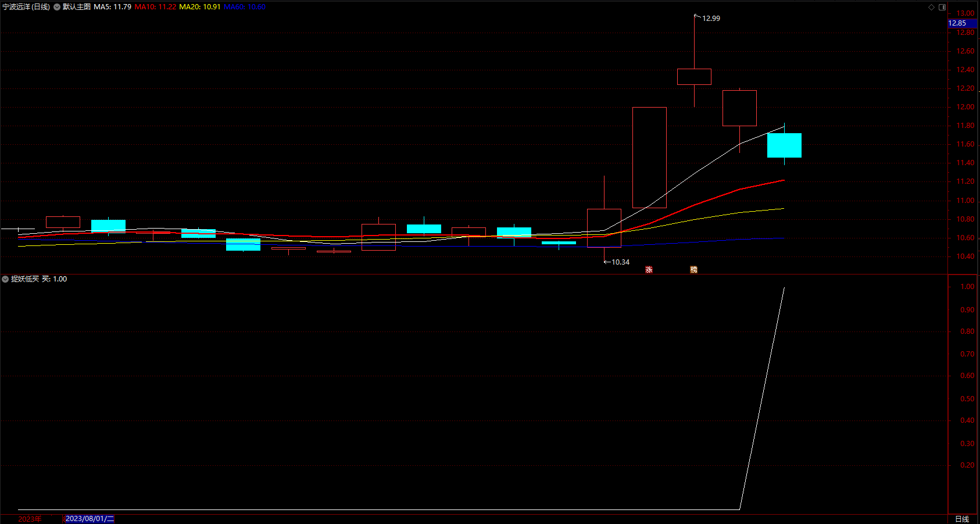The image size is (980, 524).
Task: Click the red MA10: 11.22 label
Action: (156, 7)
